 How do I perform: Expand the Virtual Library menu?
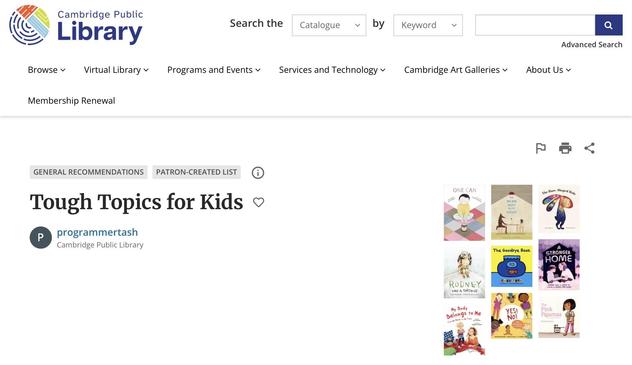116,70
